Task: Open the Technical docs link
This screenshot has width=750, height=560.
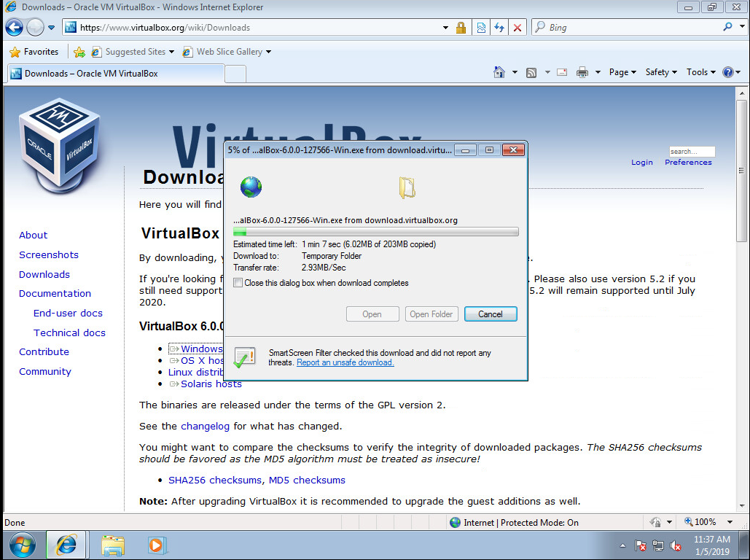Action: [69, 332]
